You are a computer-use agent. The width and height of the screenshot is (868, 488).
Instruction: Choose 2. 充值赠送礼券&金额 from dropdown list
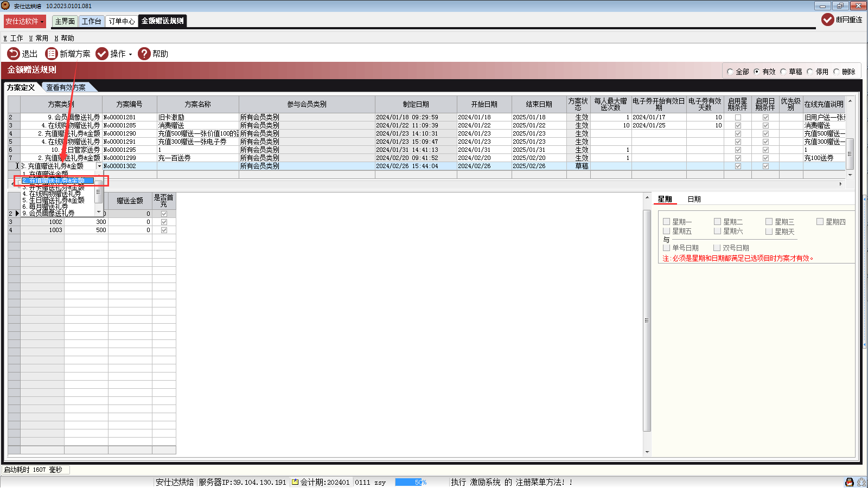click(58, 181)
